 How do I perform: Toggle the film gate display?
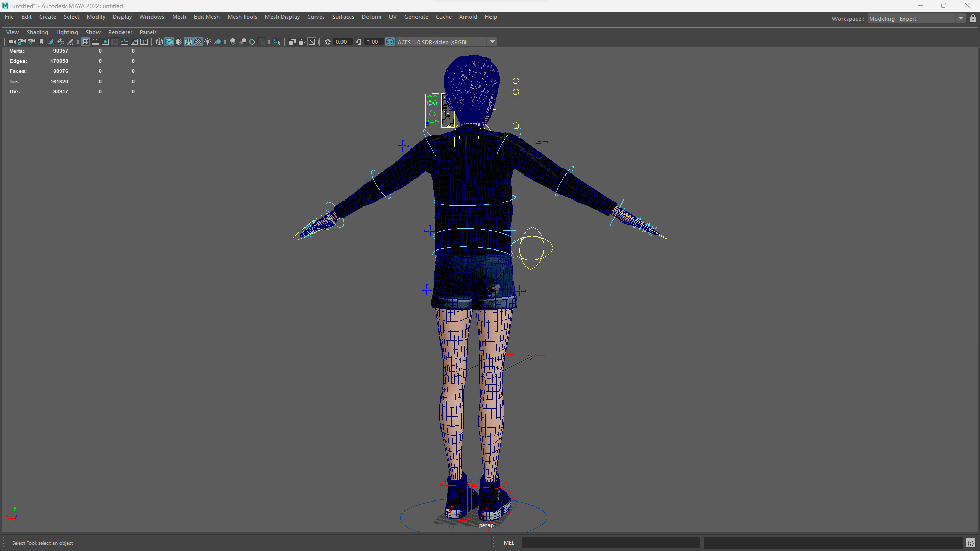[95, 42]
